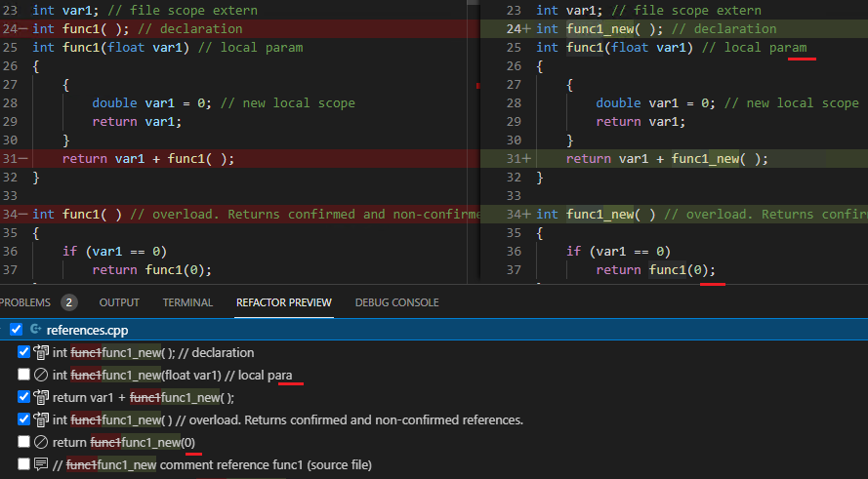Click 'if (var1 == 0)' in right editor
The image size is (868, 479).
(618, 251)
